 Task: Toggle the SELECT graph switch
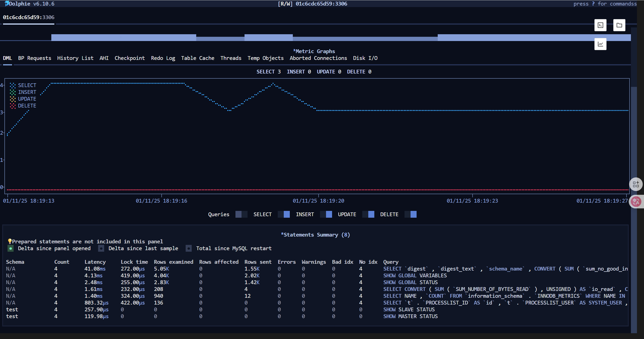click(x=284, y=214)
